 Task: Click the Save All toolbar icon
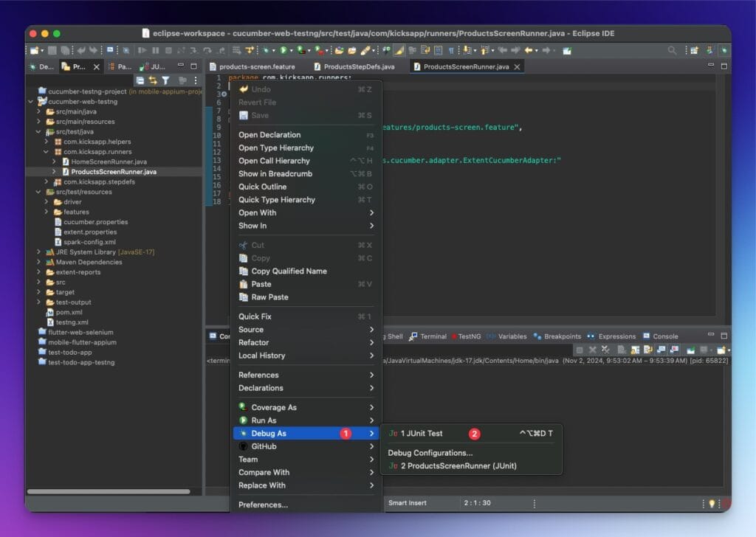(65, 51)
